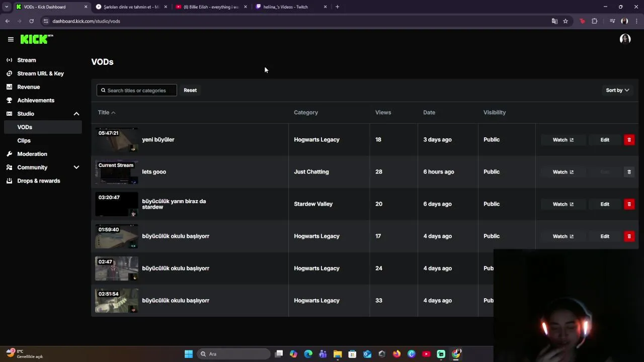Bookmark this page with the star icon

pyautogui.click(x=566, y=21)
